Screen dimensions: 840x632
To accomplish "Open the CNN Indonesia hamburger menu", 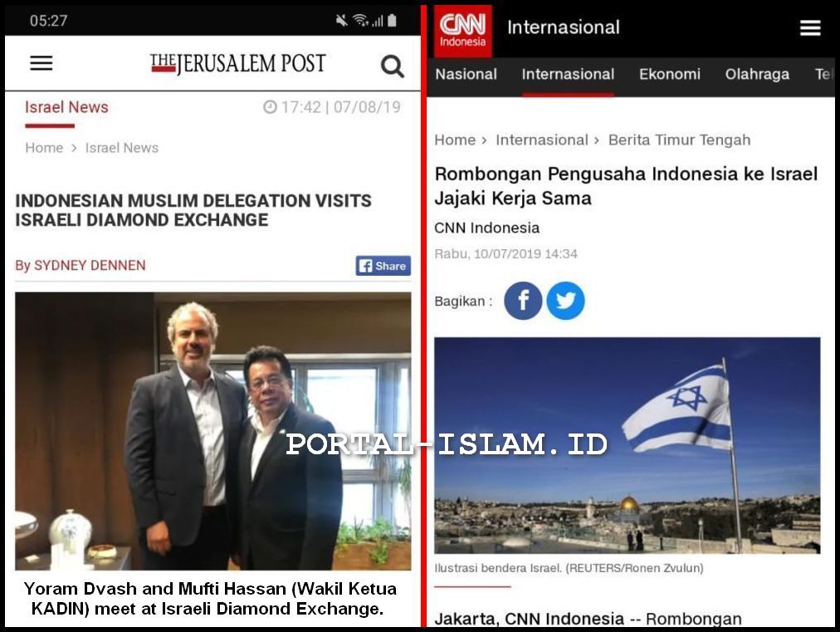I will pos(810,28).
